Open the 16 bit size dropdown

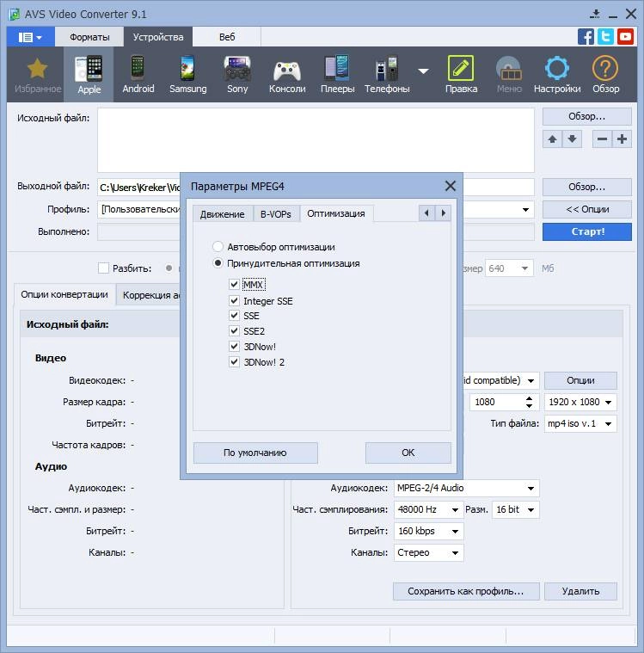click(x=515, y=509)
